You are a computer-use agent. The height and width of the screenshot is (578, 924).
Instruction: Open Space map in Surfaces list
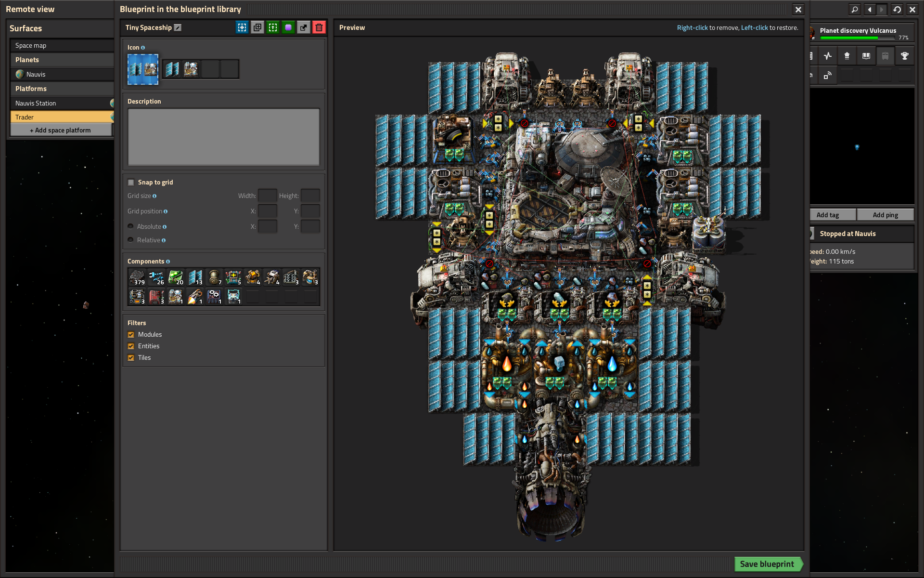pos(62,45)
